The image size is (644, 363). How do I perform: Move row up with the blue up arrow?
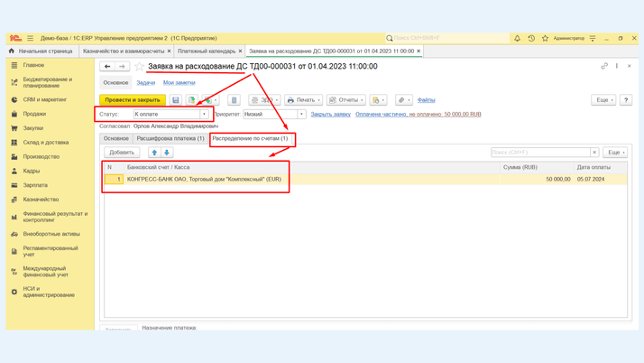pyautogui.click(x=154, y=153)
